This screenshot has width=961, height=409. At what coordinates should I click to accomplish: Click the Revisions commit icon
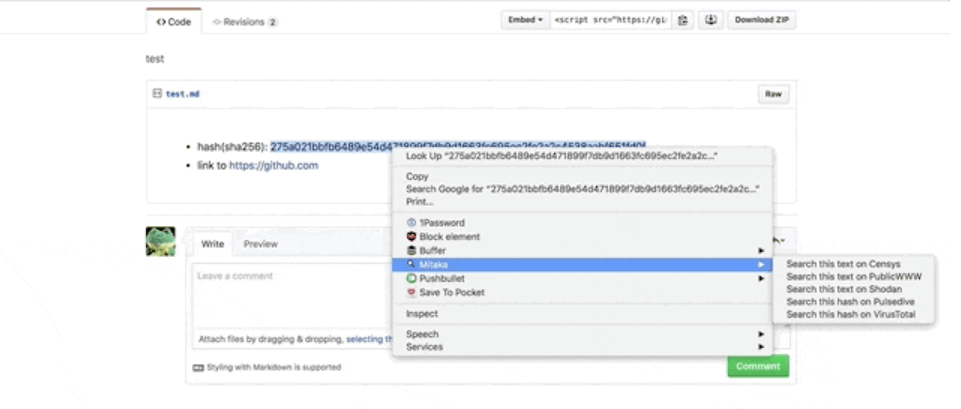pyautogui.click(x=216, y=22)
